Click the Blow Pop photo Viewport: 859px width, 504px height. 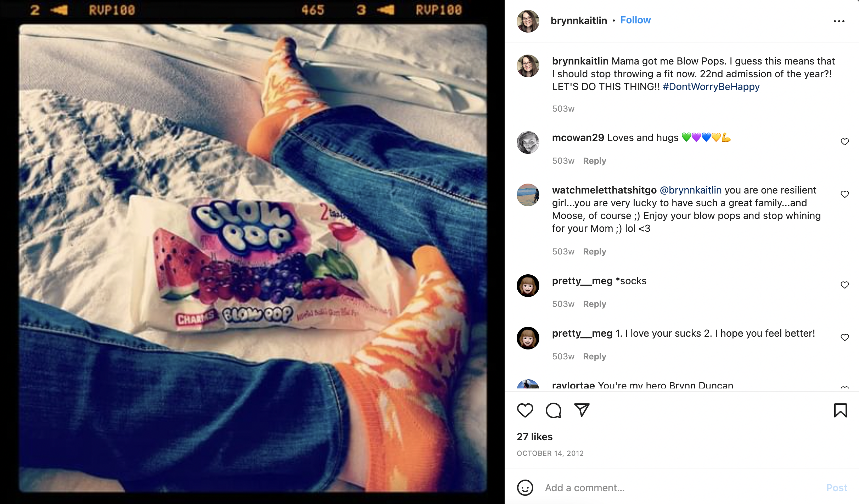[x=252, y=258]
